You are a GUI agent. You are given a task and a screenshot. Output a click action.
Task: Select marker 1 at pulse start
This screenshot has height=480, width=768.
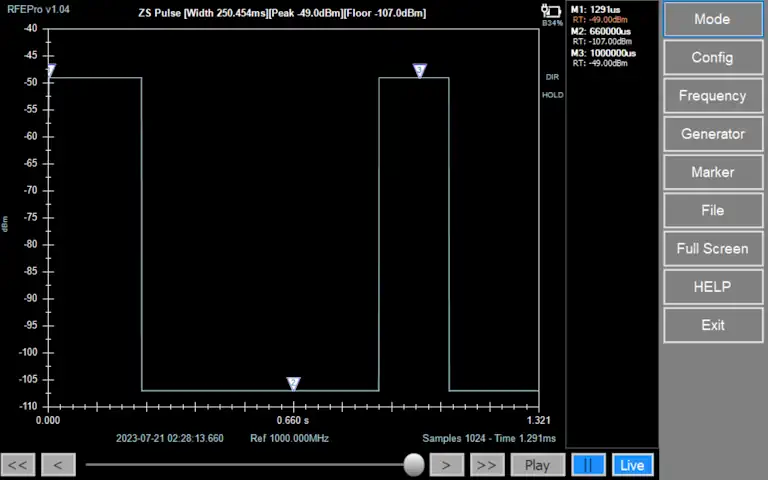(x=50, y=71)
